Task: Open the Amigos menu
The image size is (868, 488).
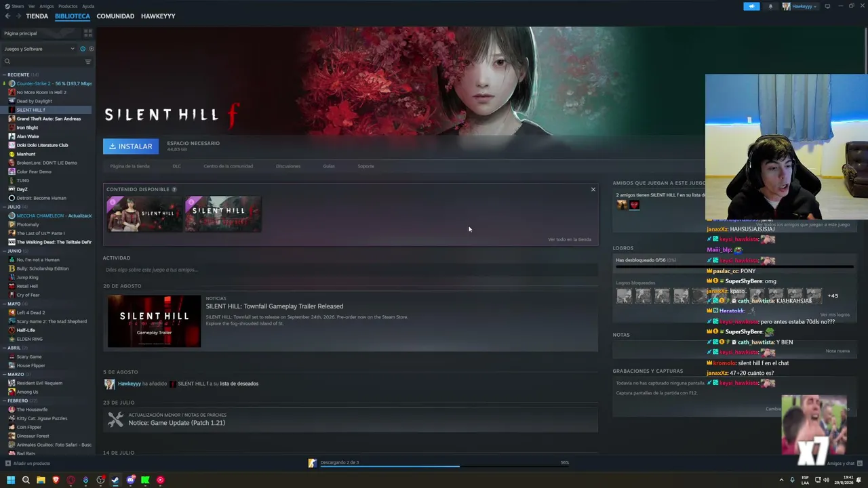Action: point(46,6)
